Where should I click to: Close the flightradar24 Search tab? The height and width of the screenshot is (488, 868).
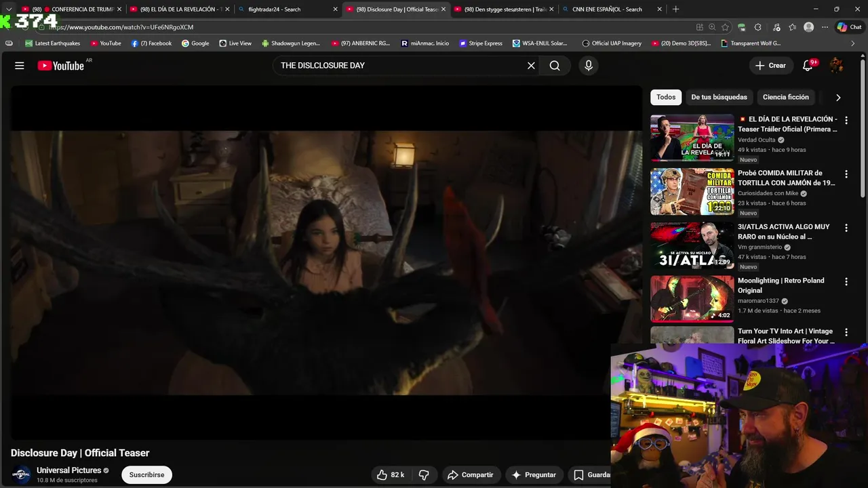point(335,9)
